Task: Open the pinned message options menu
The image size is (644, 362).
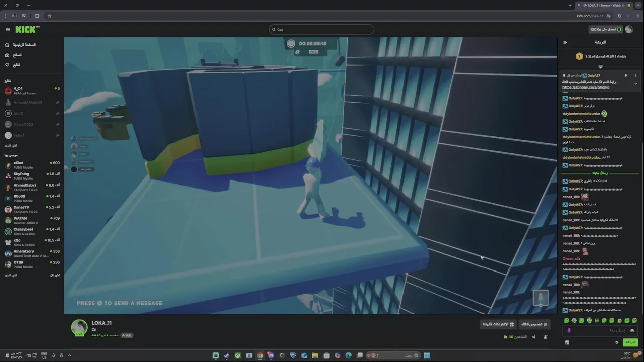Action: pyautogui.click(x=636, y=76)
